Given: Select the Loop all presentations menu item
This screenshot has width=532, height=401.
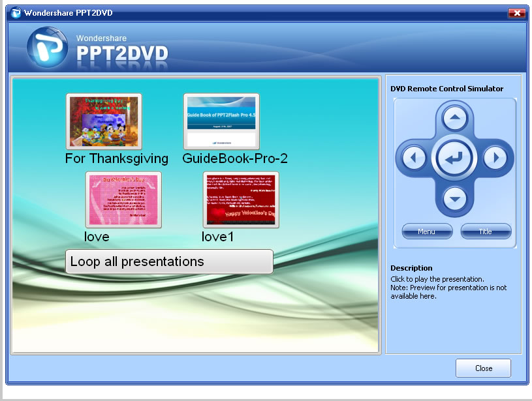Looking at the screenshot, I should click(169, 261).
